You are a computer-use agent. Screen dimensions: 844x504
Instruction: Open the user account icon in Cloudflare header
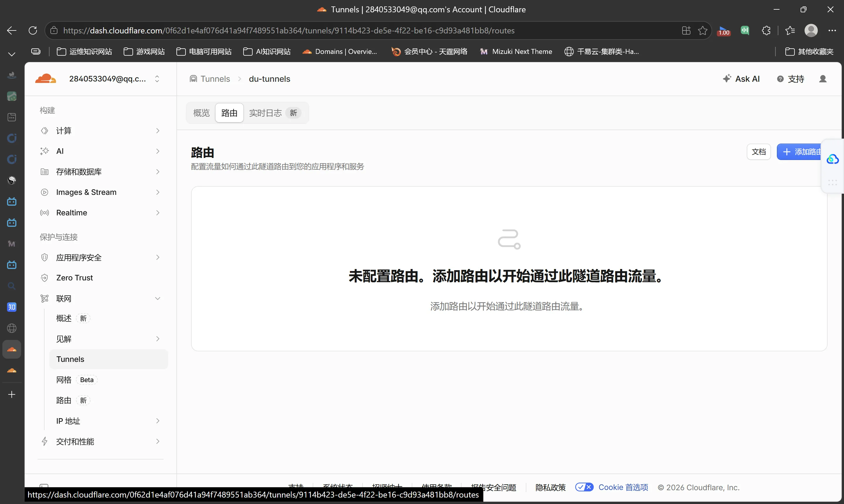point(823,79)
